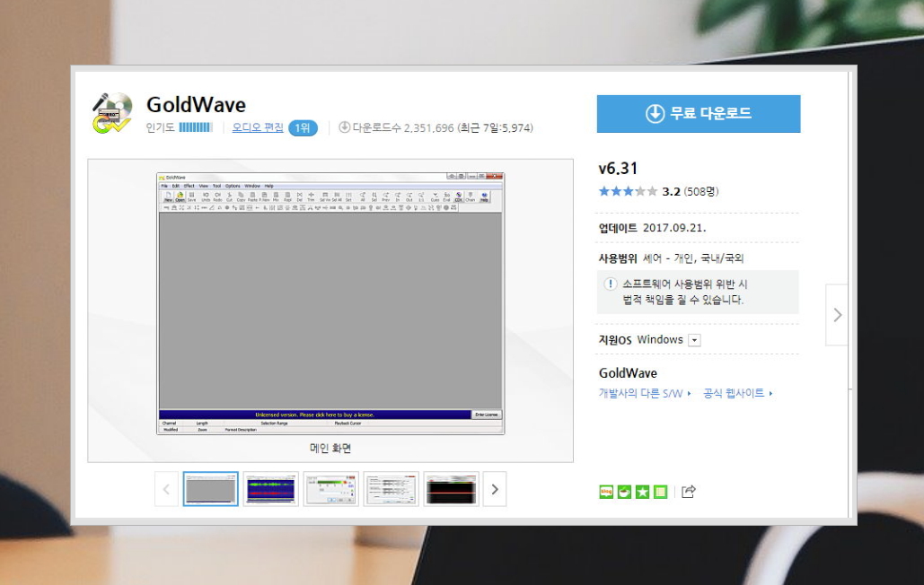Click the (508명) rating count
Image resolution: width=924 pixels, height=585 pixels.
(x=701, y=191)
